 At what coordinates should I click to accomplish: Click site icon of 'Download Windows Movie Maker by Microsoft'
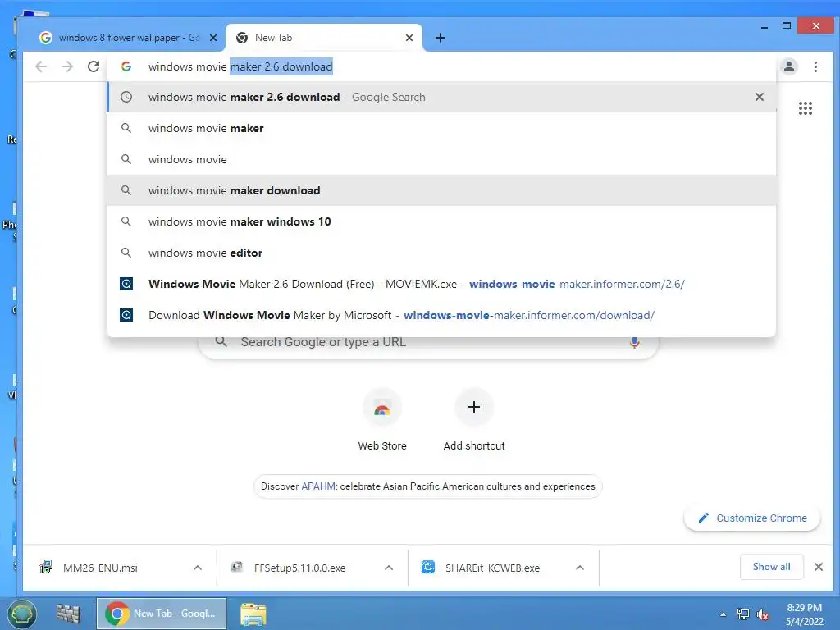point(126,315)
